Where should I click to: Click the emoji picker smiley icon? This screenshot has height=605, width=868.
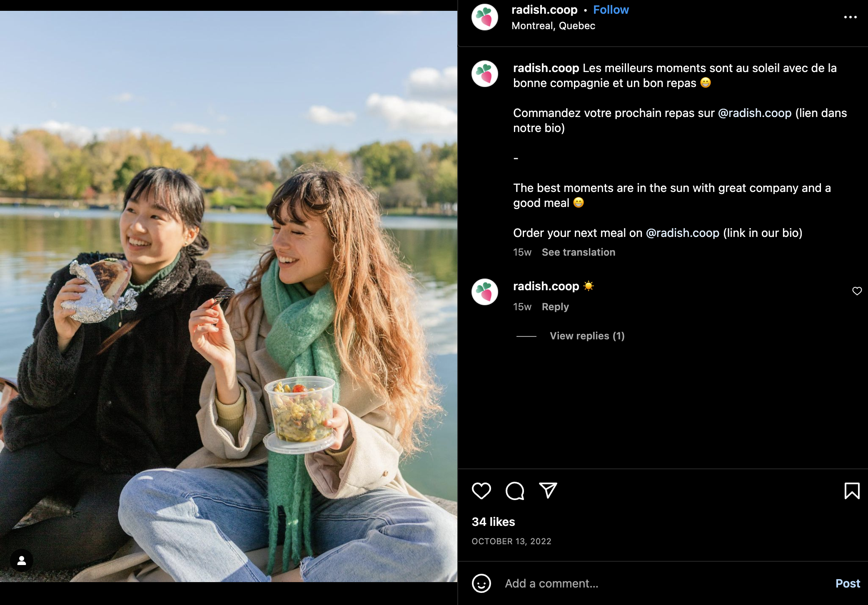pyautogui.click(x=481, y=583)
